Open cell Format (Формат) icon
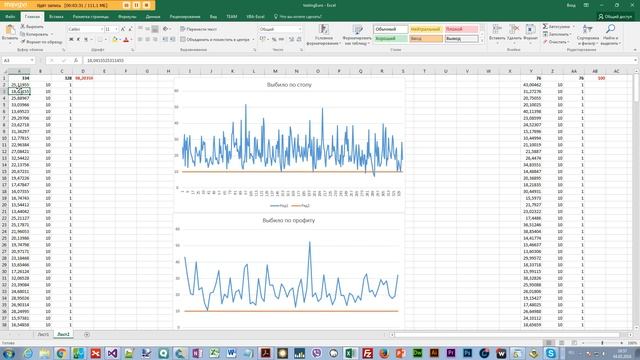640x360 pixels. (x=530, y=33)
